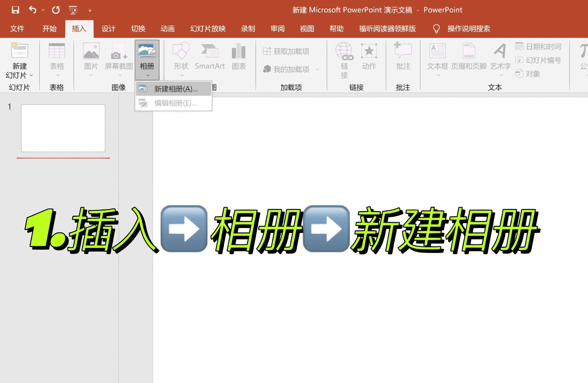Screen dimensions: 588x383
Task: Open the Undo history dropdown arrow
Action: (43, 10)
